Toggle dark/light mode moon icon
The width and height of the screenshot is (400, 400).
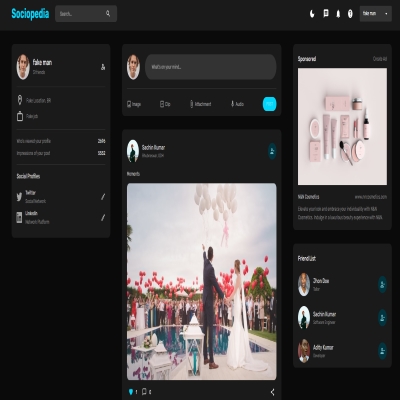312,14
